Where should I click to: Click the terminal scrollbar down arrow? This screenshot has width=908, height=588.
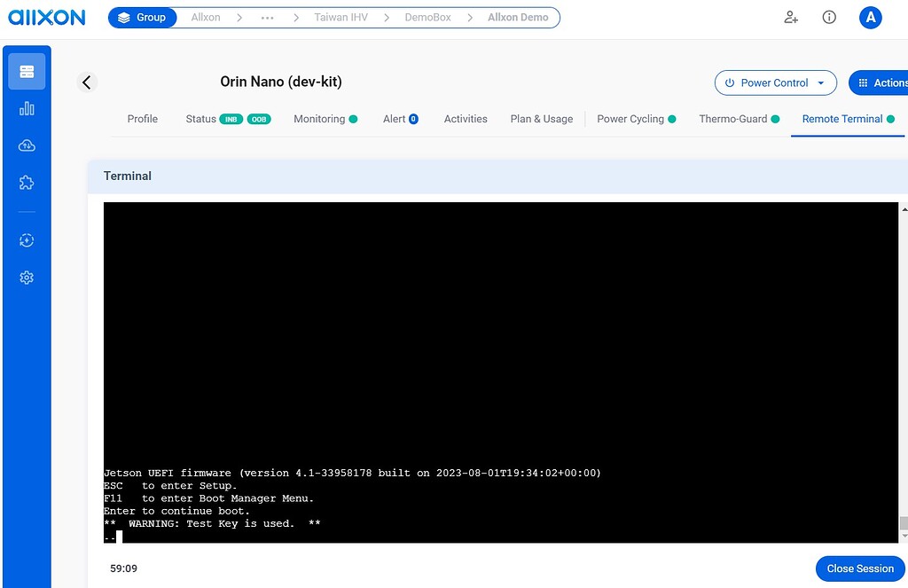pos(903,535)
